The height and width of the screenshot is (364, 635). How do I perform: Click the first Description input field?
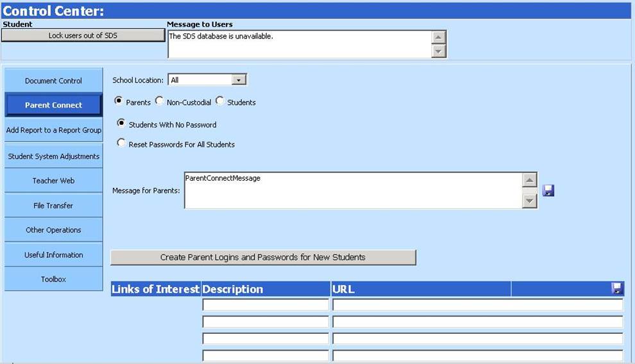[x=266, y=305]
